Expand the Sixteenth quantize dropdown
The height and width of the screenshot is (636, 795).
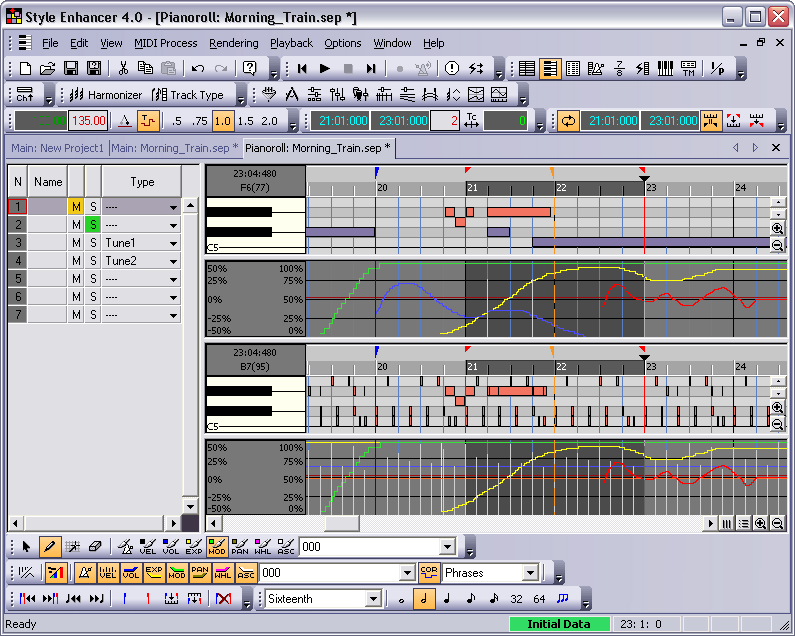tap(372, 599)
